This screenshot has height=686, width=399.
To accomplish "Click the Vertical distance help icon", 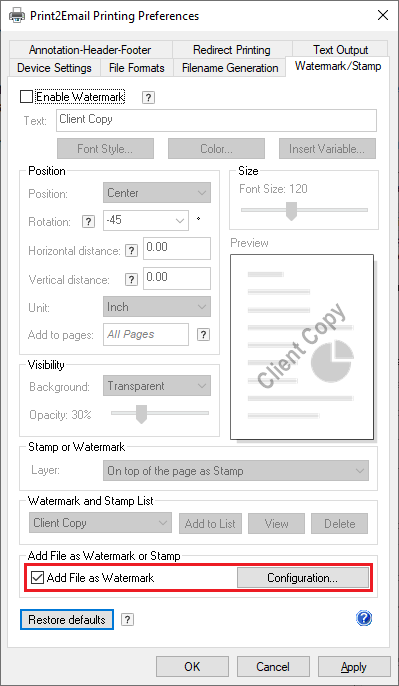I will 131,280.
